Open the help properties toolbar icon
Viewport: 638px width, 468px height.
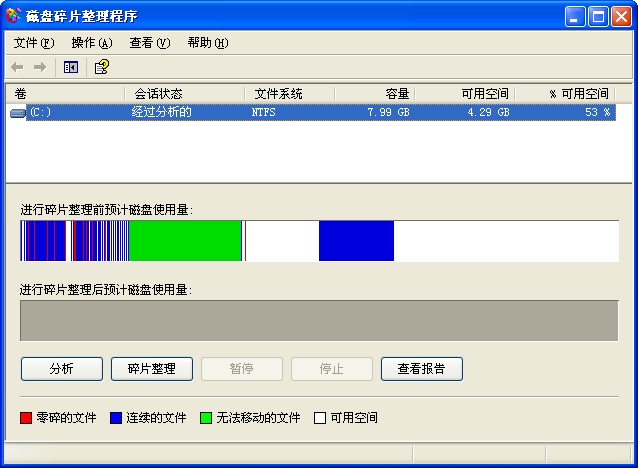tap(102, 67)
